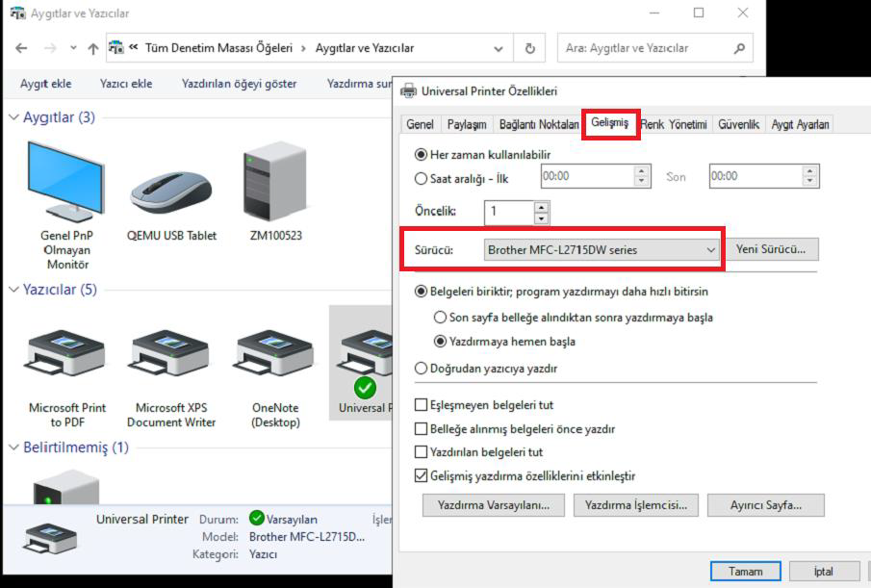
Task: Select the Microsoft XPS Document Writer printer
Action: click(x=170, y=354)
